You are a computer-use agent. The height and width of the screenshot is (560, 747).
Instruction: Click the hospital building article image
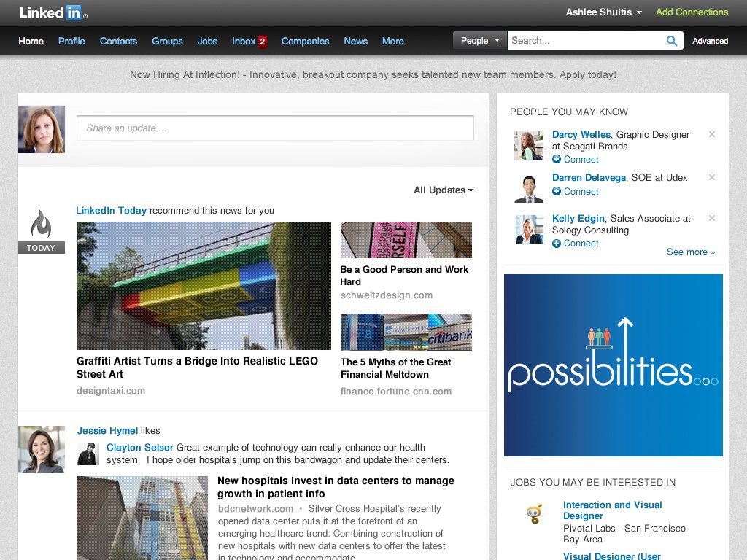coord(142,518)
